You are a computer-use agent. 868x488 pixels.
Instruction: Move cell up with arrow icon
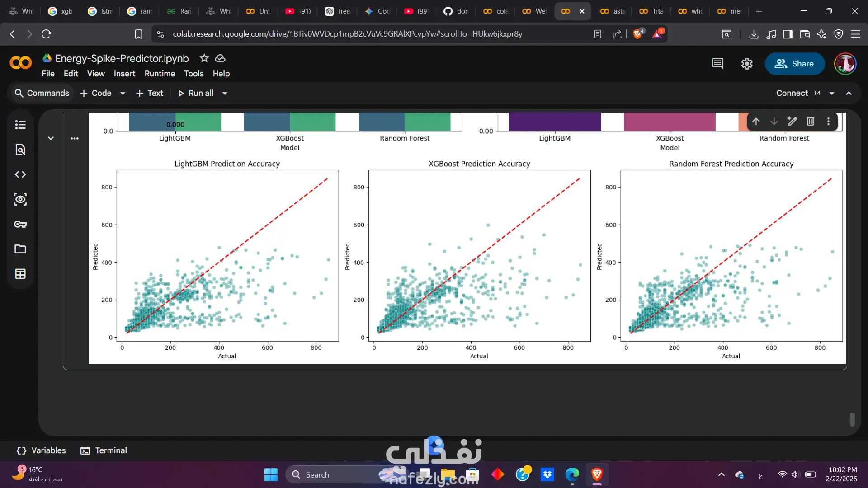pyautogui.click(x=756, y=121)
